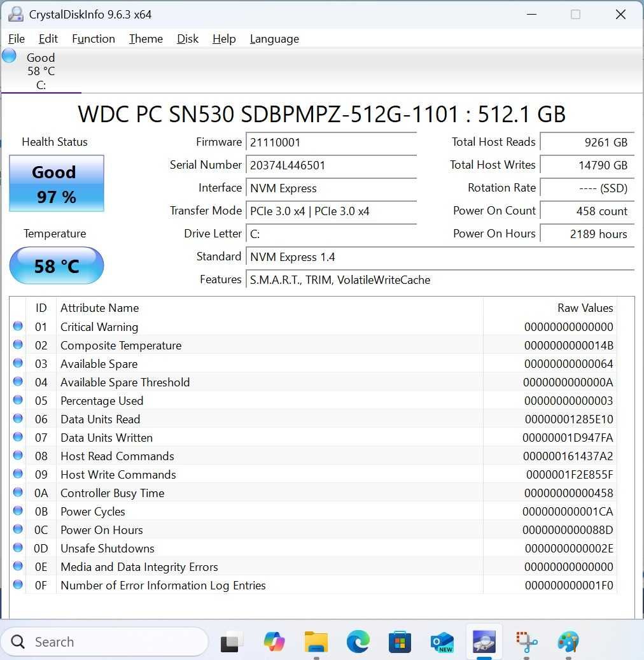Click the Transfer Mode field
Image resolution: width=644 pixels, height=660 pixels.
click(332, 211)
